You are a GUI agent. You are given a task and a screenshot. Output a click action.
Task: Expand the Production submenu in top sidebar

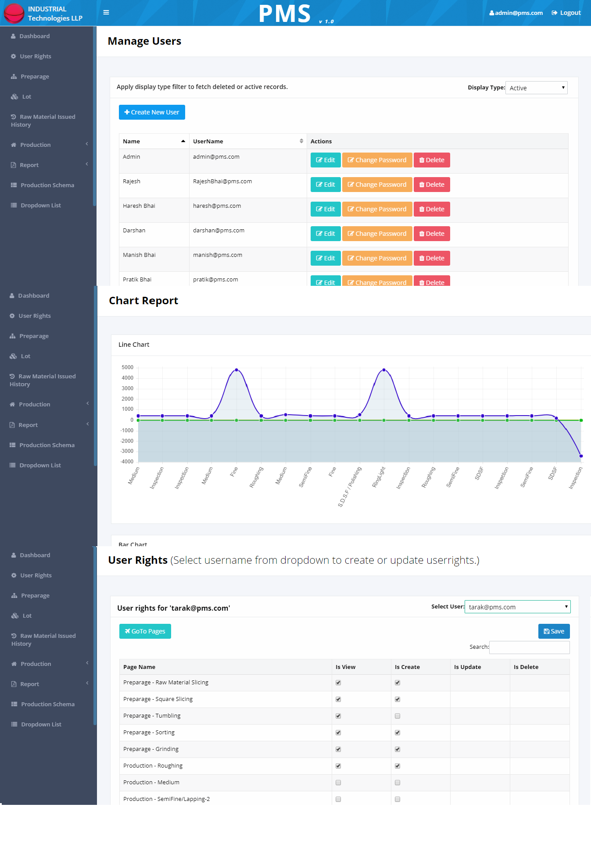[x=48, y=145]
